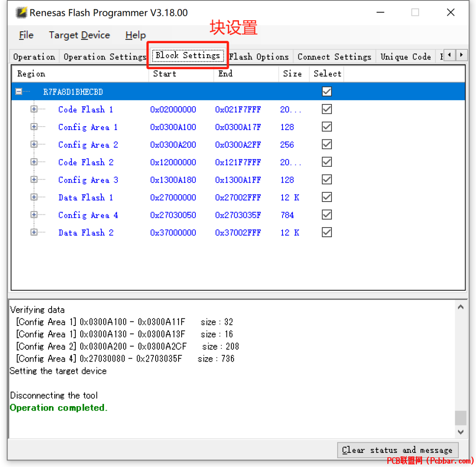Uncheck the R7FA8D1BHECBD select checkbox

pyautogui.click(x=327, y=91)
